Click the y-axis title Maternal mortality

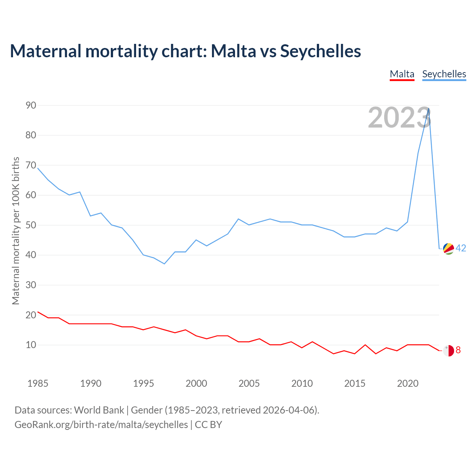(16, 231)
